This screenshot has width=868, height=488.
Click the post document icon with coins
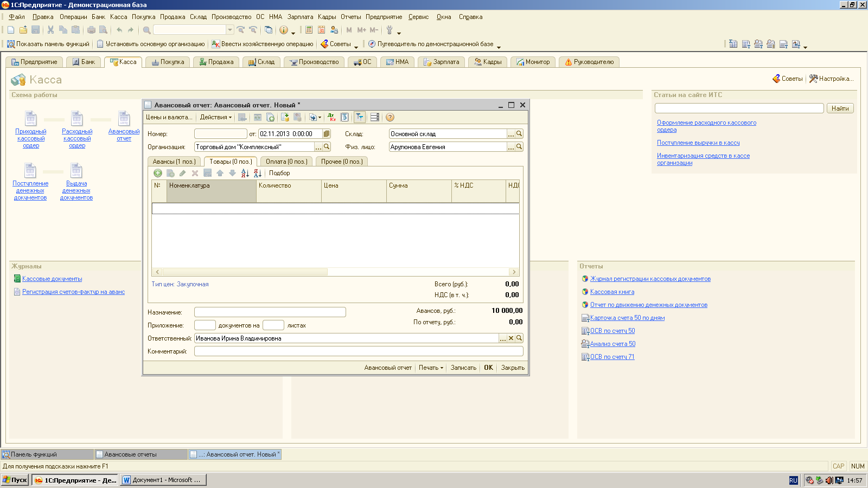[285, 117]
